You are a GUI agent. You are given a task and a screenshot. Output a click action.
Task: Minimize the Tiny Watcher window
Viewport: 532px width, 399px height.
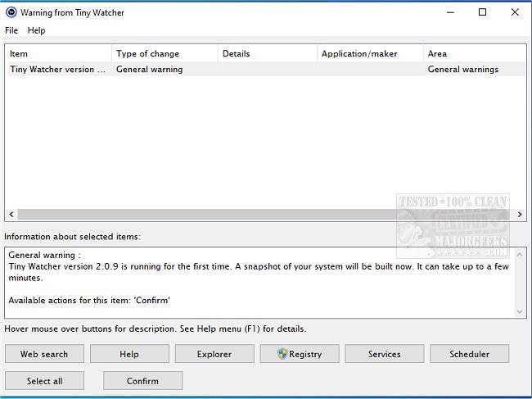tap(451, 12)
